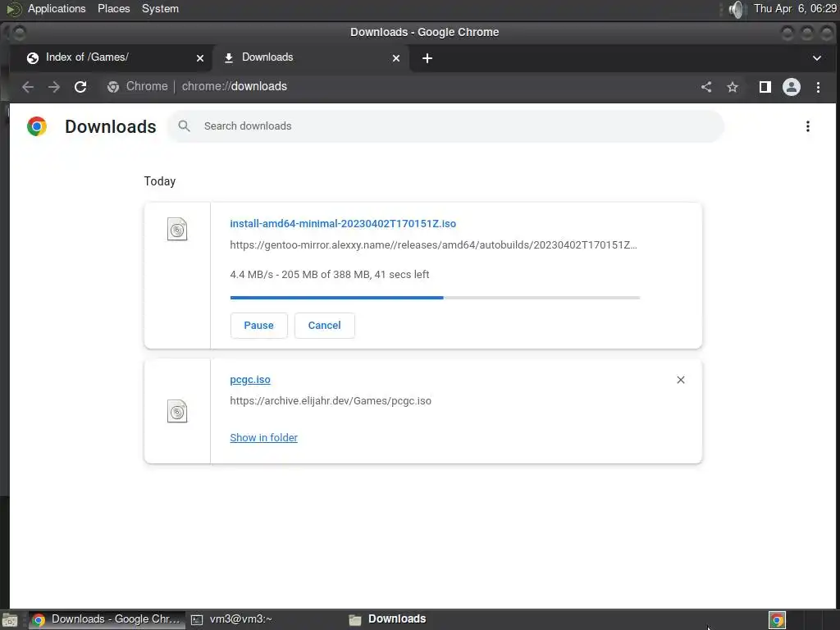Screen dimensions: 840x630
Task: Show pcgc.iso in folder
Action: [x=263, y=438]
